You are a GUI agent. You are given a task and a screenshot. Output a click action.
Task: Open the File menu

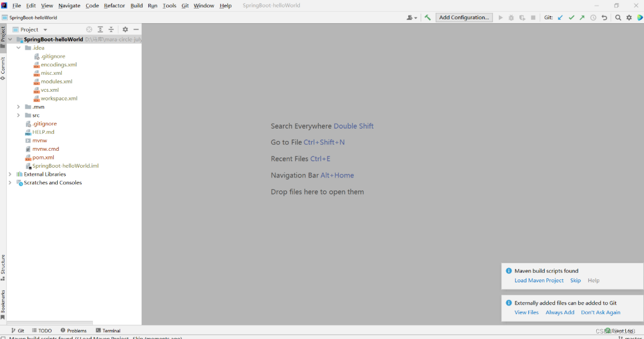pos(16,5)
